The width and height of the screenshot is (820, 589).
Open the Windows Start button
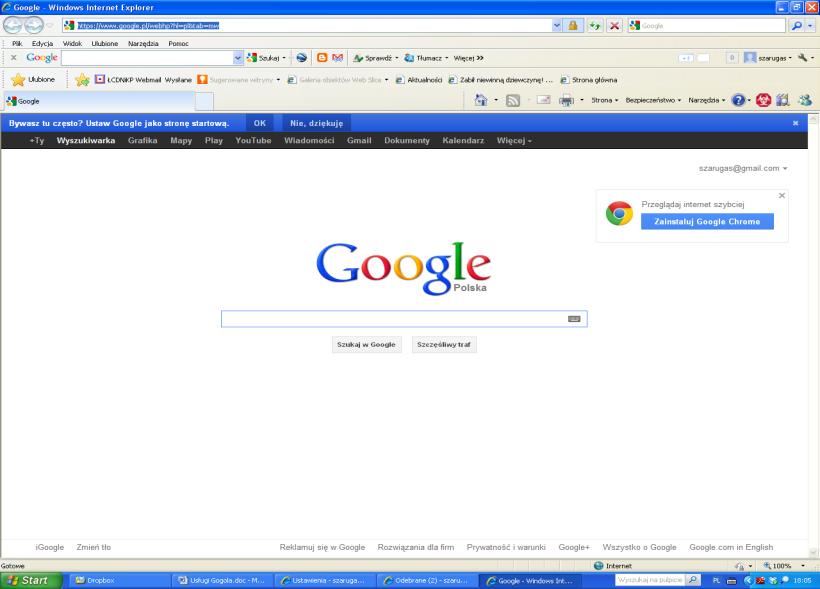click(31, 580)
